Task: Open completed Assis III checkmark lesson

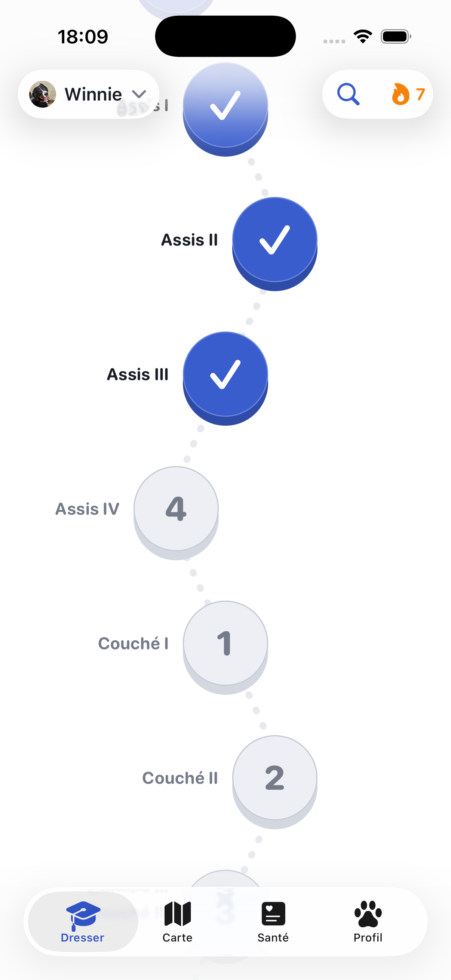Action: [225, 378]
